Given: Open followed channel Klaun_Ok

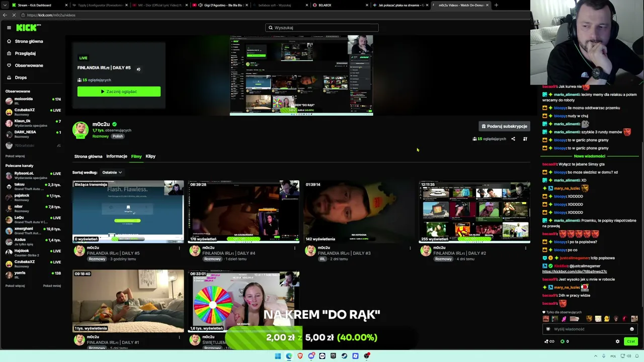Looking at the screenshot, I should 33,123.
